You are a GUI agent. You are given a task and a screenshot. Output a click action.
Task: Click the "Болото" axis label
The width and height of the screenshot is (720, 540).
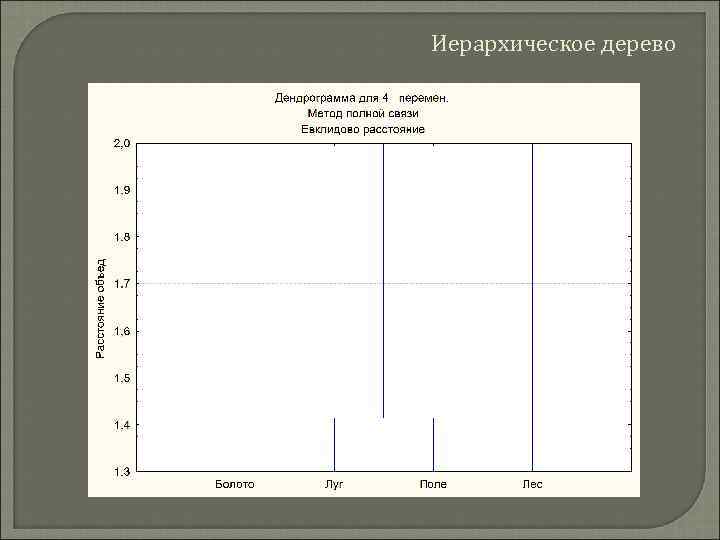(235, 484)
